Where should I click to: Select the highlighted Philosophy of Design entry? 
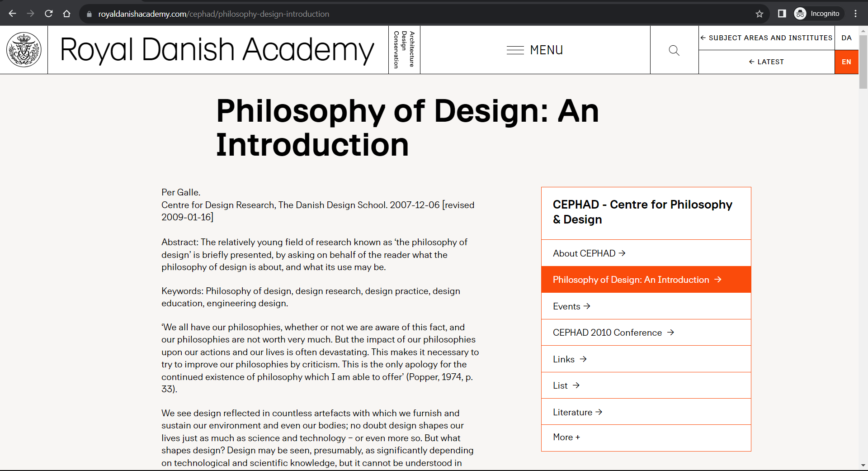(631, 279)
